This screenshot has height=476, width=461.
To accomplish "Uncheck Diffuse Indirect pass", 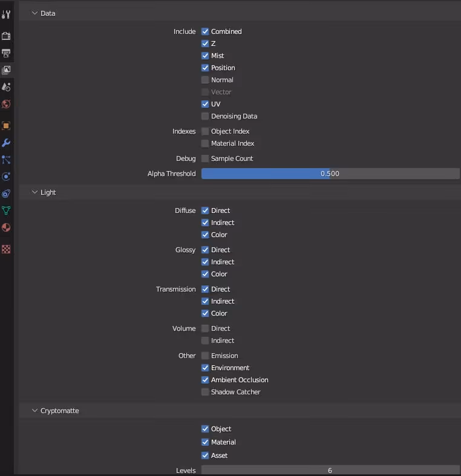I will [205, 223].
